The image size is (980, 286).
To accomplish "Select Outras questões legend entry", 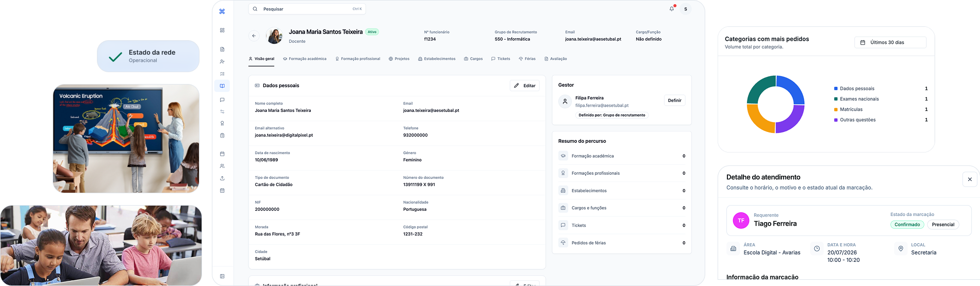I will (x=881, y=120).
